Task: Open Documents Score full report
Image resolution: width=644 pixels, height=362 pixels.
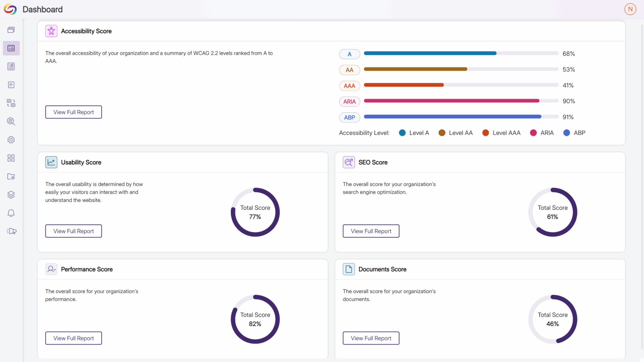Action: pos(371,338)
